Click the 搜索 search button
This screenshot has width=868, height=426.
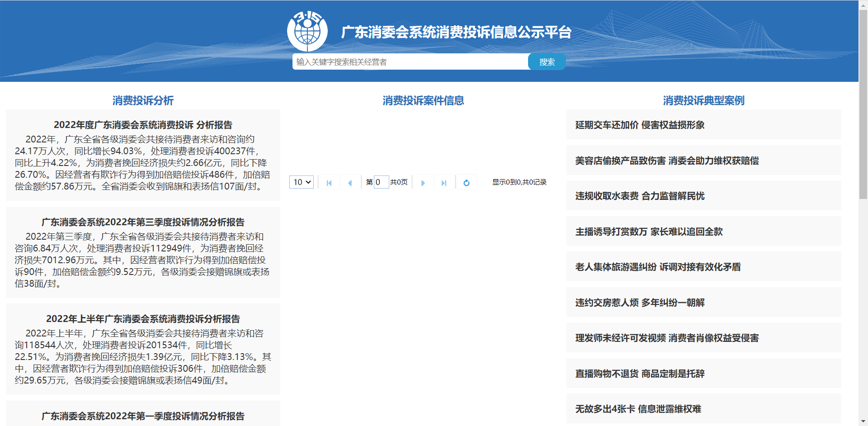[x=547, y=62]
